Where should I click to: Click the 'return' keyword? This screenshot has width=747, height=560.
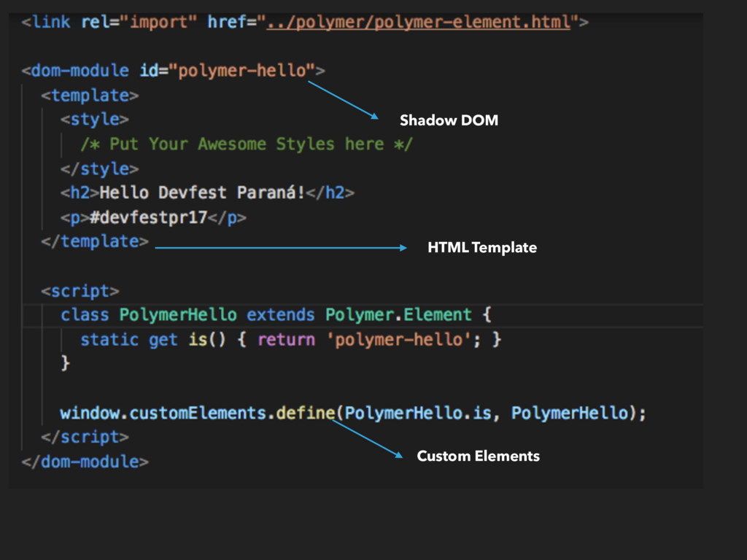tap(286, 340)
